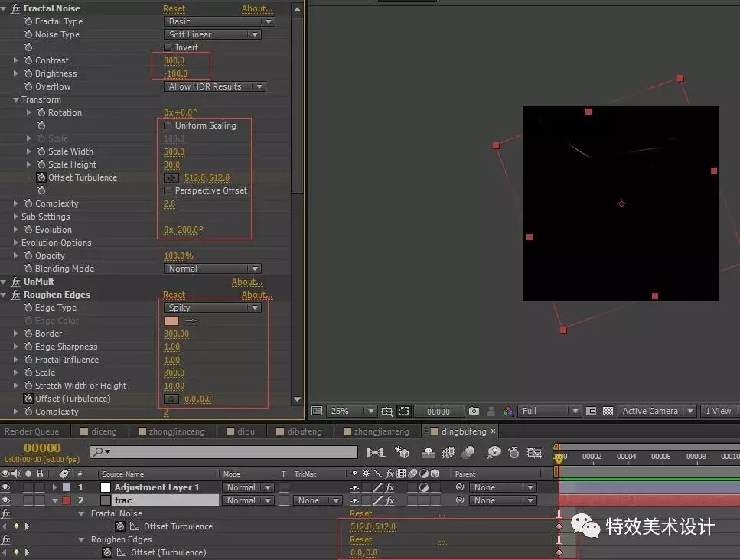The image size is (740, 560).
Task: Toggle stopwatch for Brightness property
Action: pos(28,73)
